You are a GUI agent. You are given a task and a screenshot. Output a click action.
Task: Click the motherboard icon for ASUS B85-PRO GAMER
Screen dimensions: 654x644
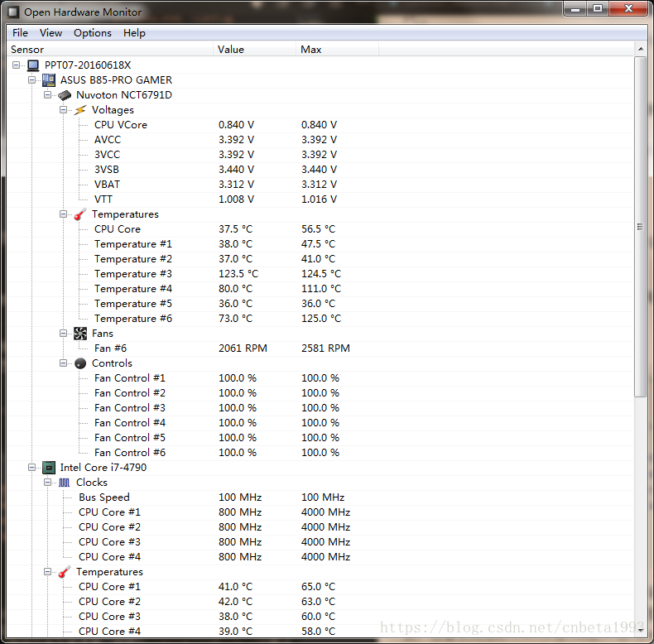[49, 80]
